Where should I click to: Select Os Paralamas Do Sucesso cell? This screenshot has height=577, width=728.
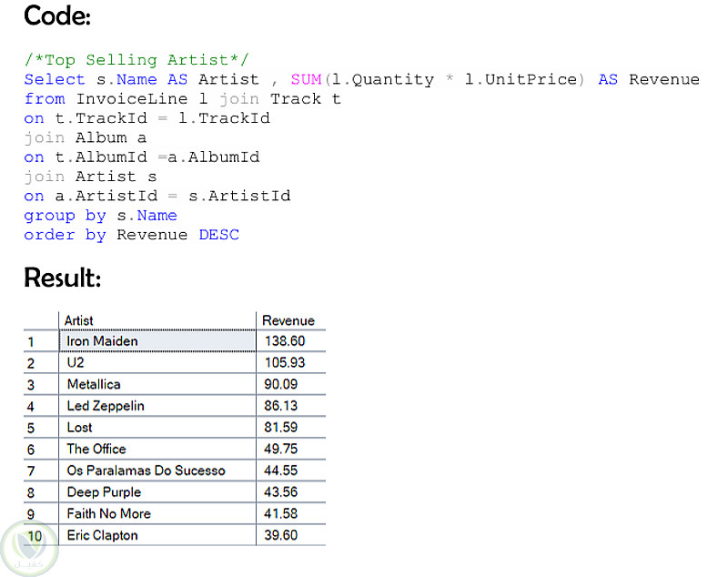pyautogui.click(x=157, y=471)
